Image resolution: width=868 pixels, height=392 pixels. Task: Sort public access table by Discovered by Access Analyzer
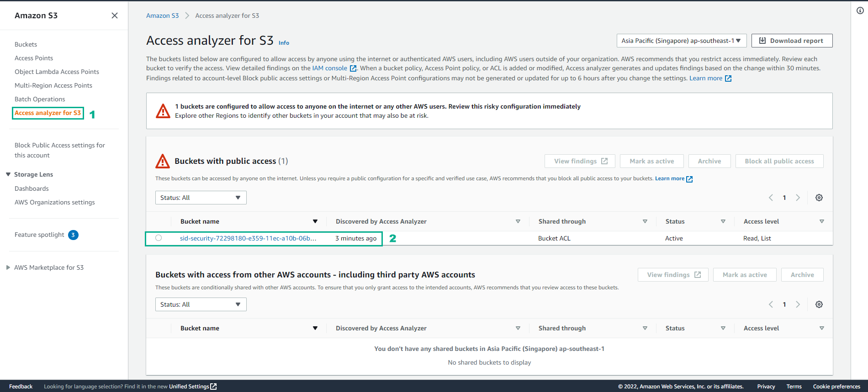(x=518, y=221)
